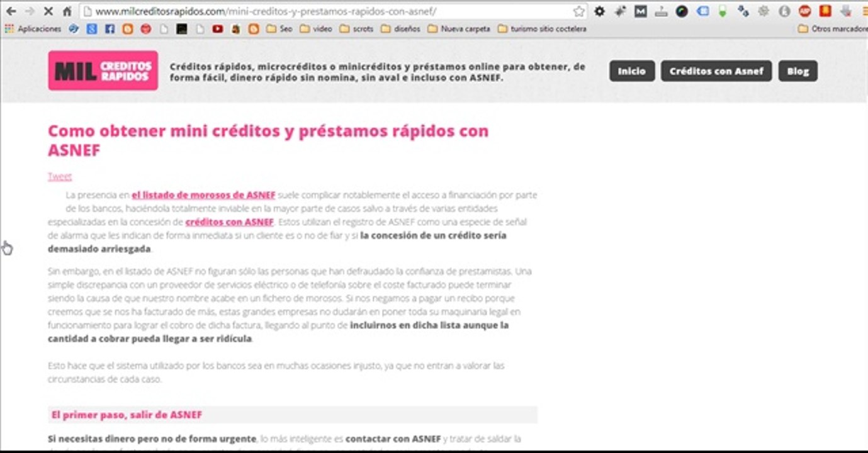Click the Mil Creditos Rapidos logo

(x=103, y=70)
